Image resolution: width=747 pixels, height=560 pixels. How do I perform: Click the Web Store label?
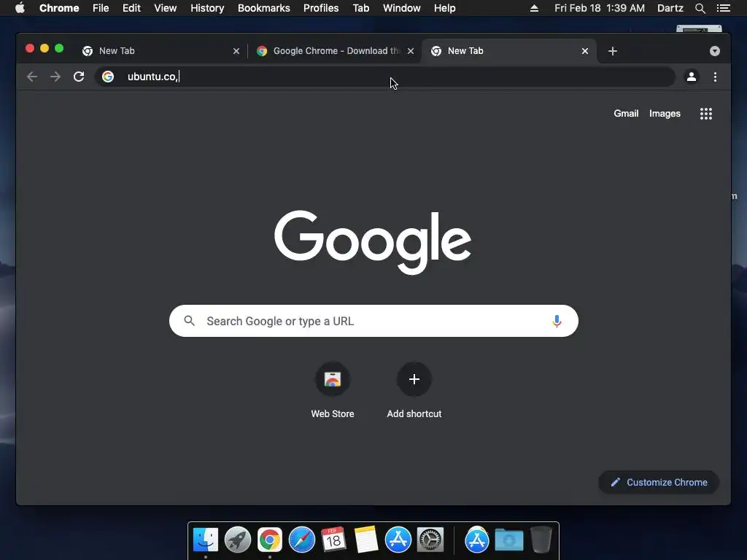tap(333, 414)
